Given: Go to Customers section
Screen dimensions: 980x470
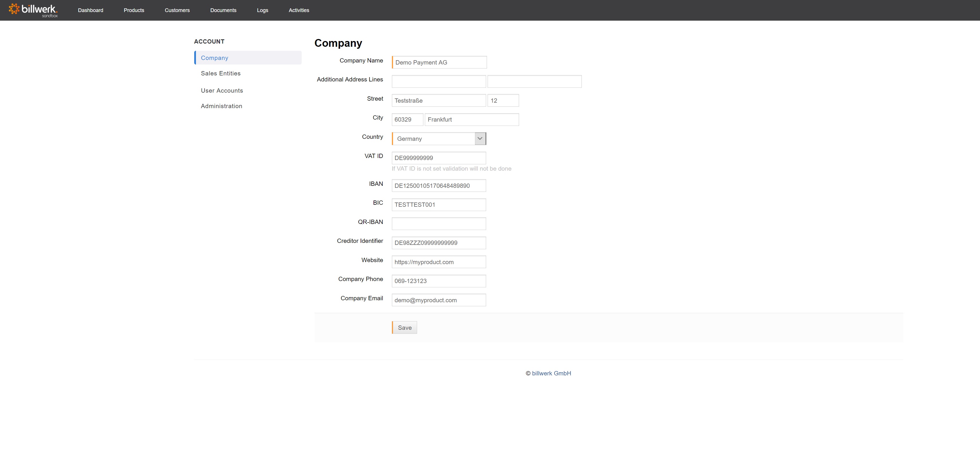Looking at the screenshot, I should coord(177,10).
